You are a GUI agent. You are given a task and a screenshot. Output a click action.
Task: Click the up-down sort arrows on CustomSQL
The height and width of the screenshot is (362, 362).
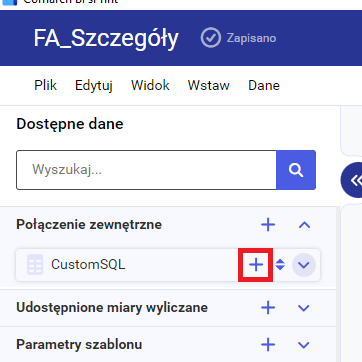point(280,265)
